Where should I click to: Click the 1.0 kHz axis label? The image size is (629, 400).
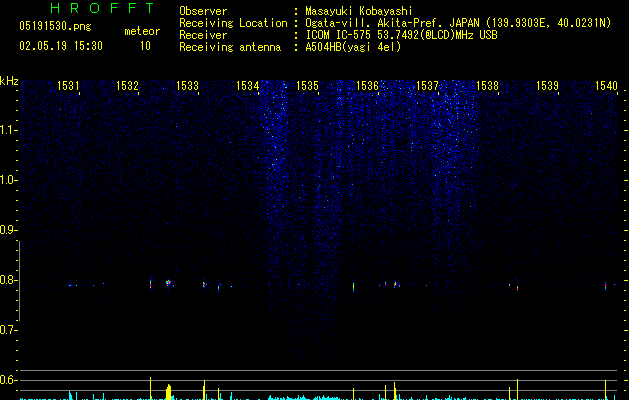pyautogui.click(x=8, y=180)
